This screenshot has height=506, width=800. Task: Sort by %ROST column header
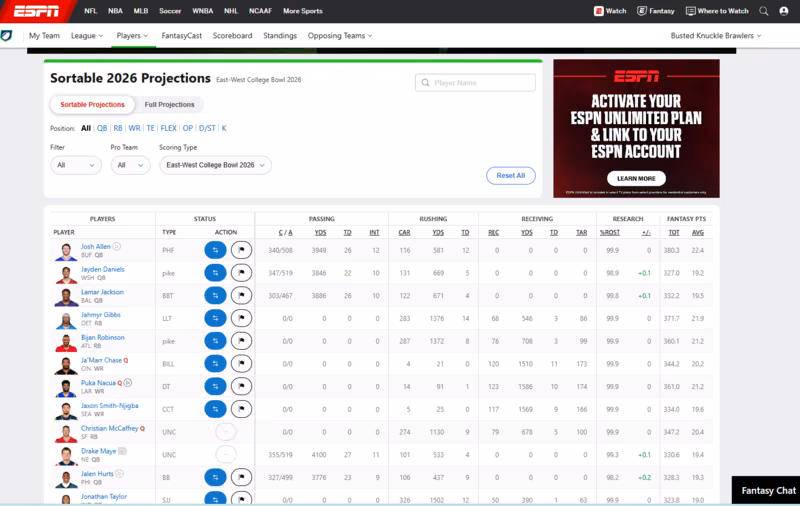(610, 233)
